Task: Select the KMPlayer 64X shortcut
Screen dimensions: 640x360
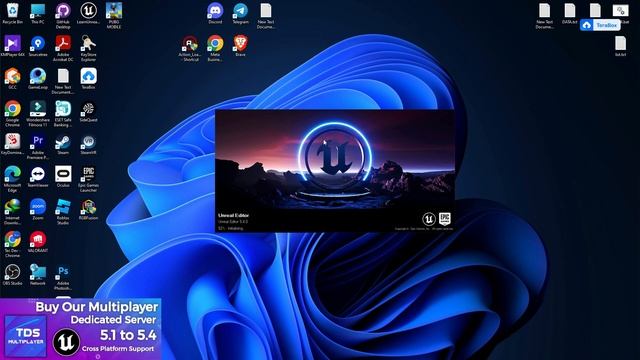Action: point(13,46)
